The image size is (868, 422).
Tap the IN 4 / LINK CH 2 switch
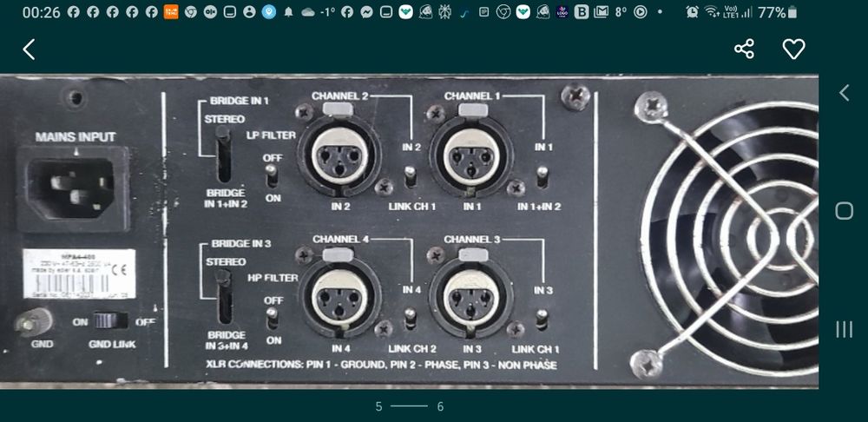(410, 319)
